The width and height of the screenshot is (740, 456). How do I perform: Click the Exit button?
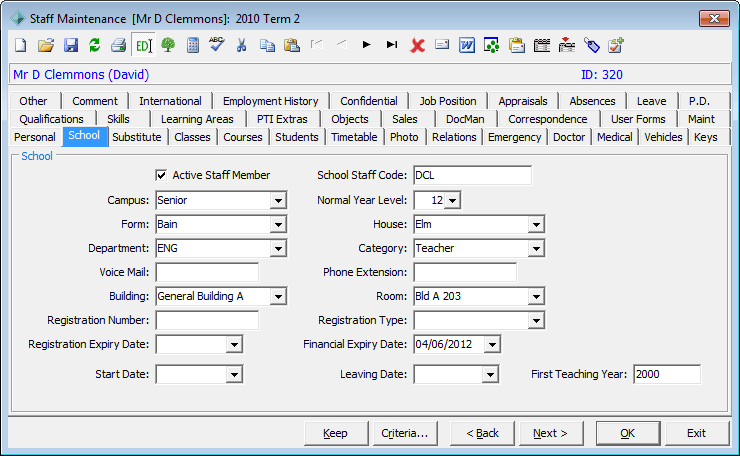(x=697, y=433)
